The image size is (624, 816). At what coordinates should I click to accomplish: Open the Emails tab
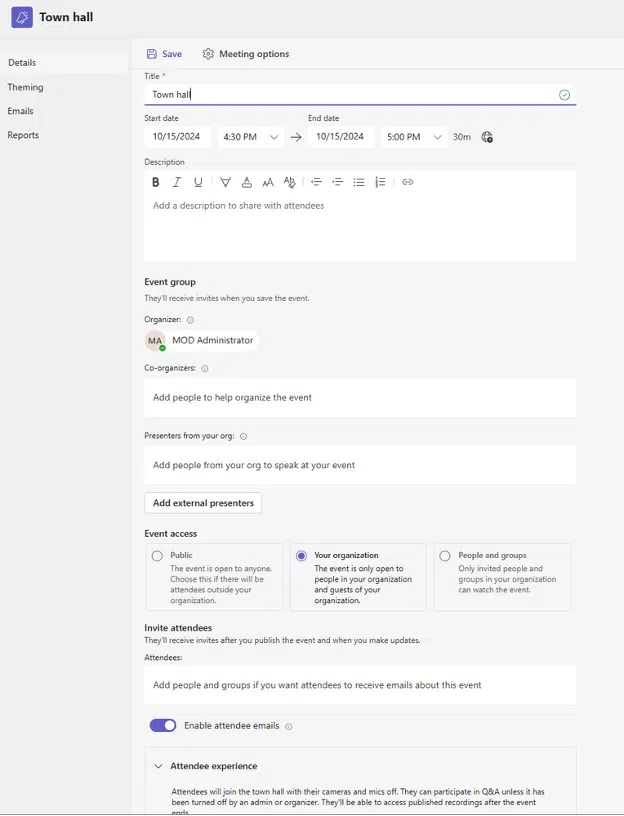tap(20, 111)
